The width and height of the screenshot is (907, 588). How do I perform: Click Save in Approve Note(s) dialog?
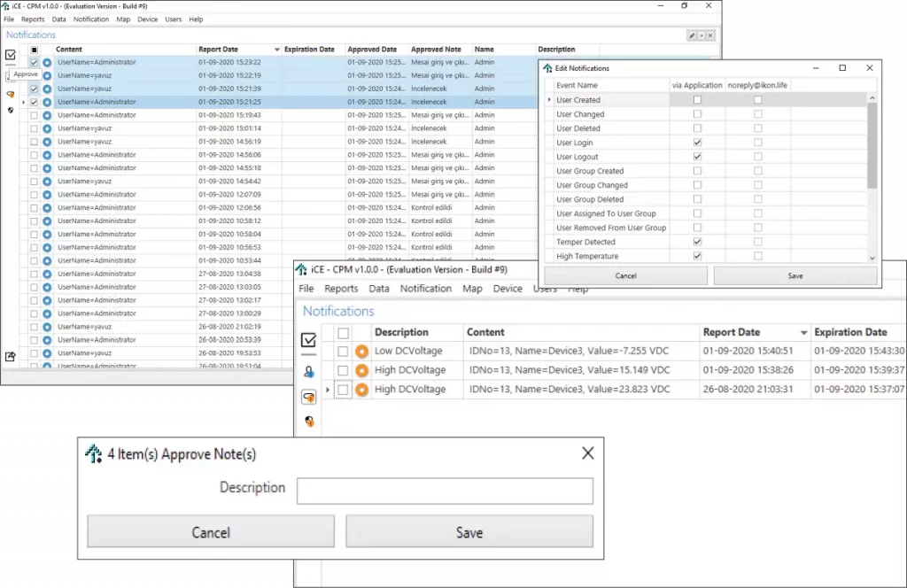point(469,532)
